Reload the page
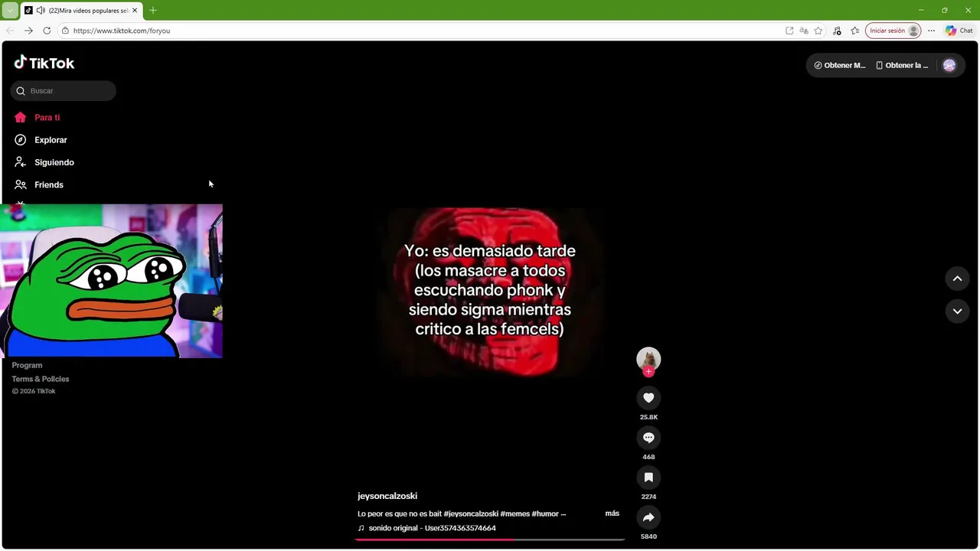Viewport: 980px width, 551px height. click(x=47, y=31)
